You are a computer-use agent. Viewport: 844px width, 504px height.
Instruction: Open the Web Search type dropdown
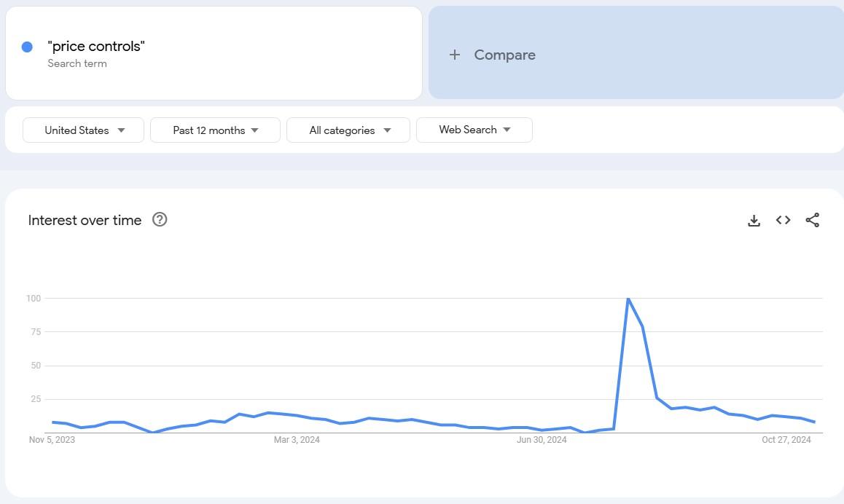474,130
